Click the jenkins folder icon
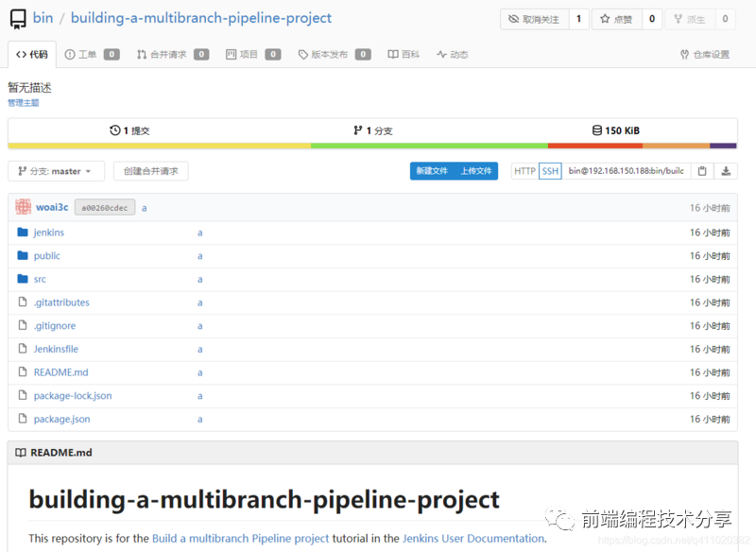The image size is (756, 552). click(23, 233)
